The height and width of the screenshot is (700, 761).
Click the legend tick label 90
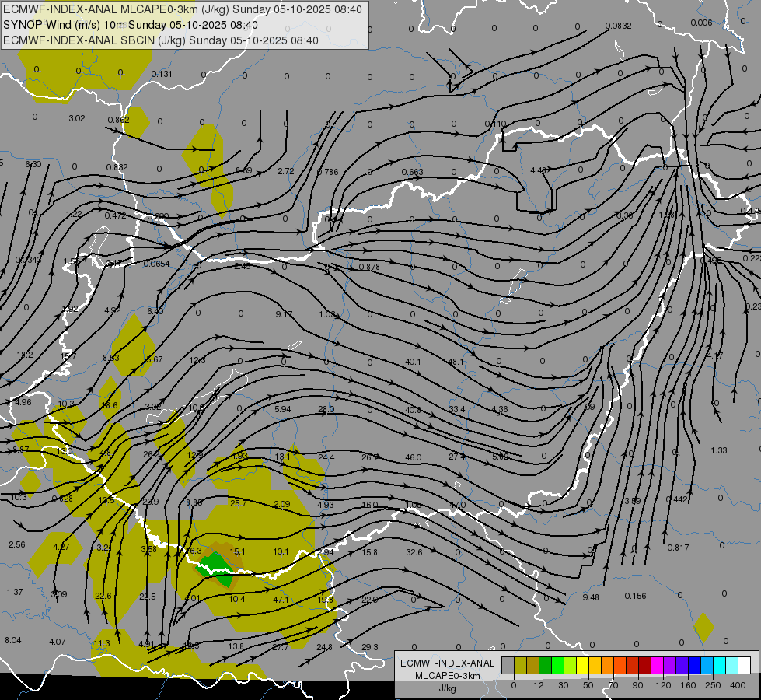click(x=637, y=685)
